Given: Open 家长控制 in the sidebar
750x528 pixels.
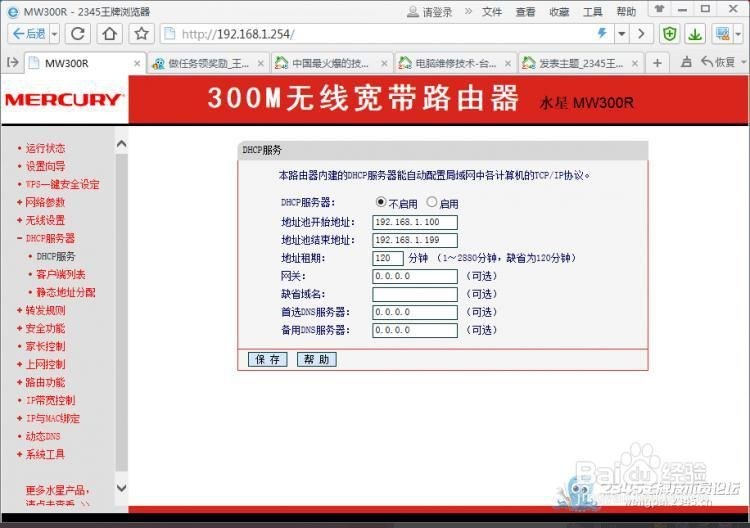Looking at the screenshot, I should click(45, 346).
